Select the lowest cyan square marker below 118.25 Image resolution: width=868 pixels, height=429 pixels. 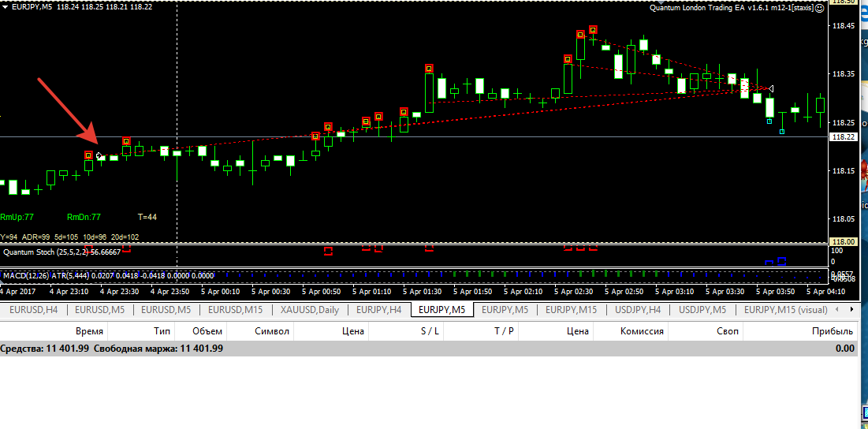[781, 132]
